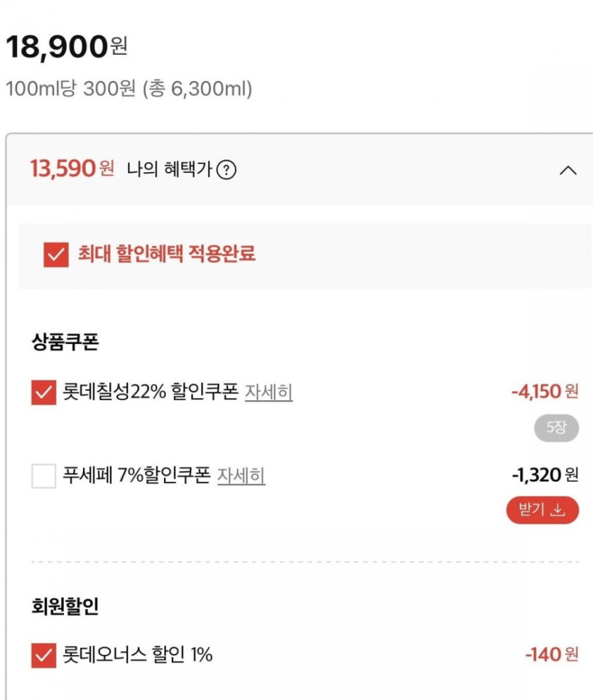The width and height of the screenshot is (593, 700).
Task: Open 자세히 link for 롯데칠성22% 할인쿠폰
Action: click(x=268, y=392)
